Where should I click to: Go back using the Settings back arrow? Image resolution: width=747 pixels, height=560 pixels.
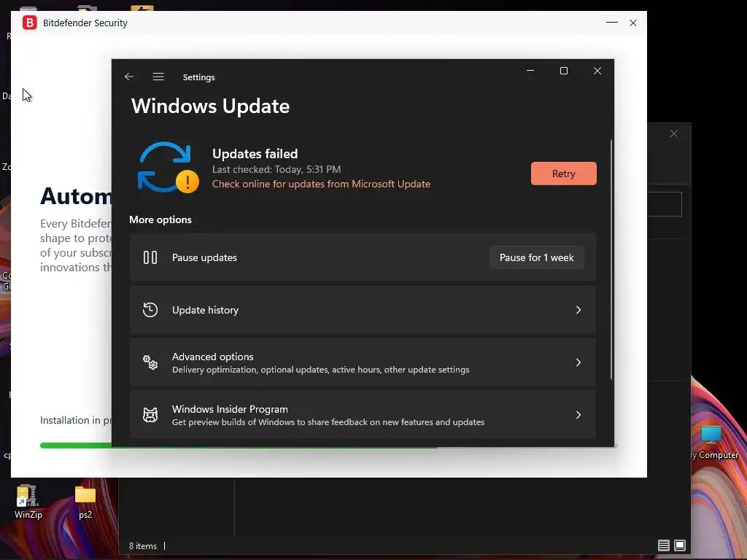(x=128, y=77)
